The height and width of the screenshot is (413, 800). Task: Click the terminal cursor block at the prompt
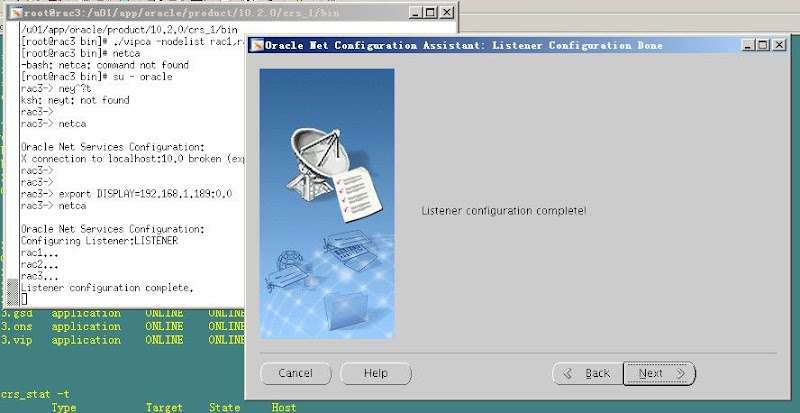coord(24,299)
